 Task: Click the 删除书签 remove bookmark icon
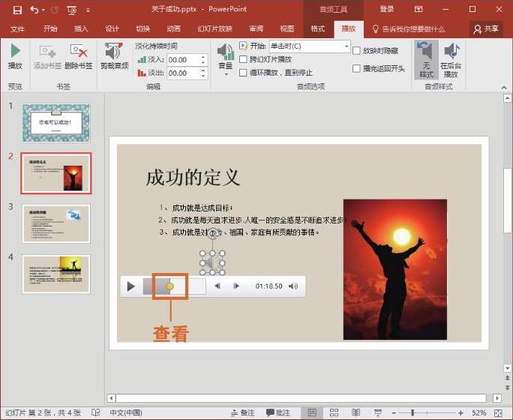[79, 56]
